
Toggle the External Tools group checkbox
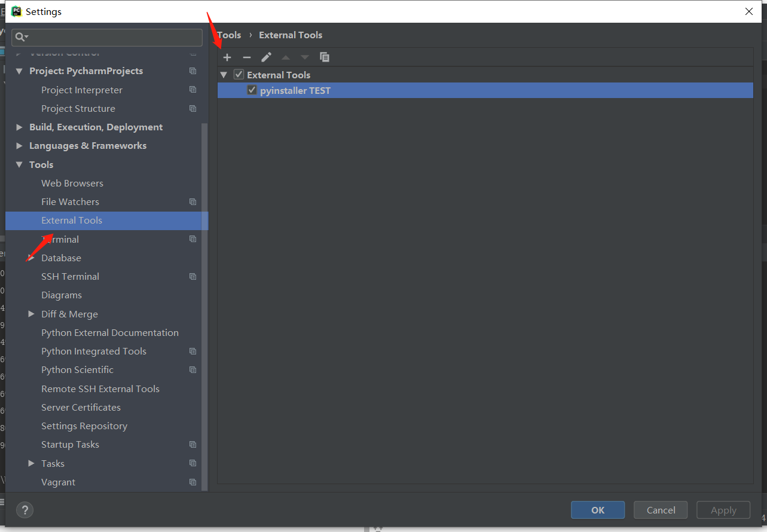pyautogui.click(x=239, y=75)
